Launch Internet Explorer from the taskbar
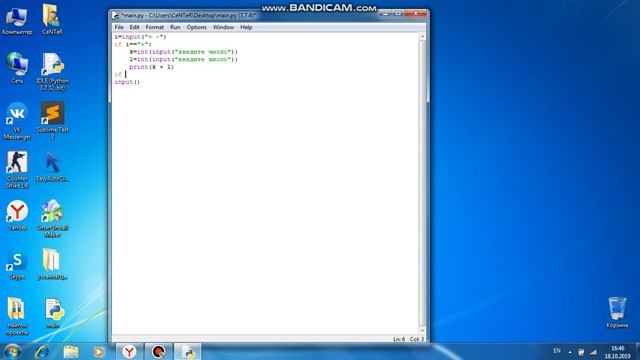Screen dimensions: 640x360 pyautogui.click(x=42, y=351)
